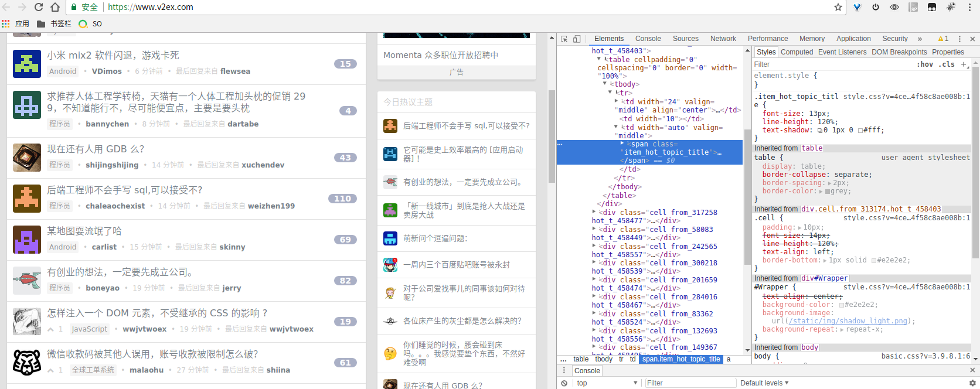The image size is (980, 389).
Task: Toggle the :hov element state panel
Action: coord(925,64)
